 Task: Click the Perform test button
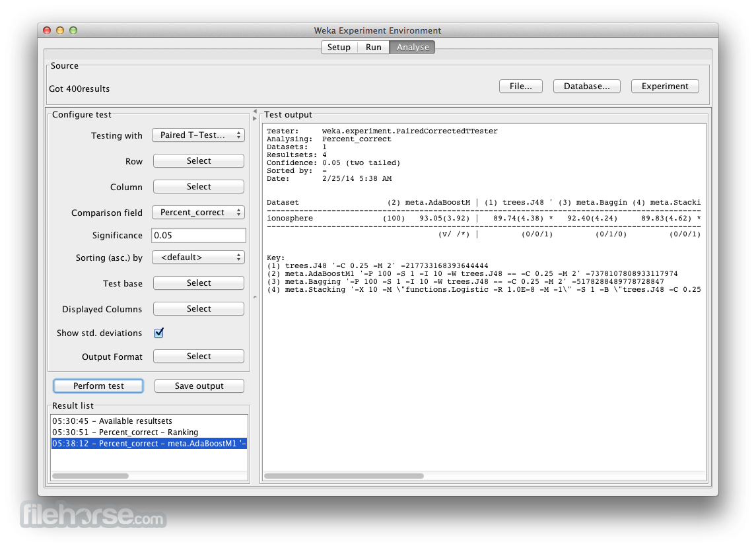coord(98,386)
